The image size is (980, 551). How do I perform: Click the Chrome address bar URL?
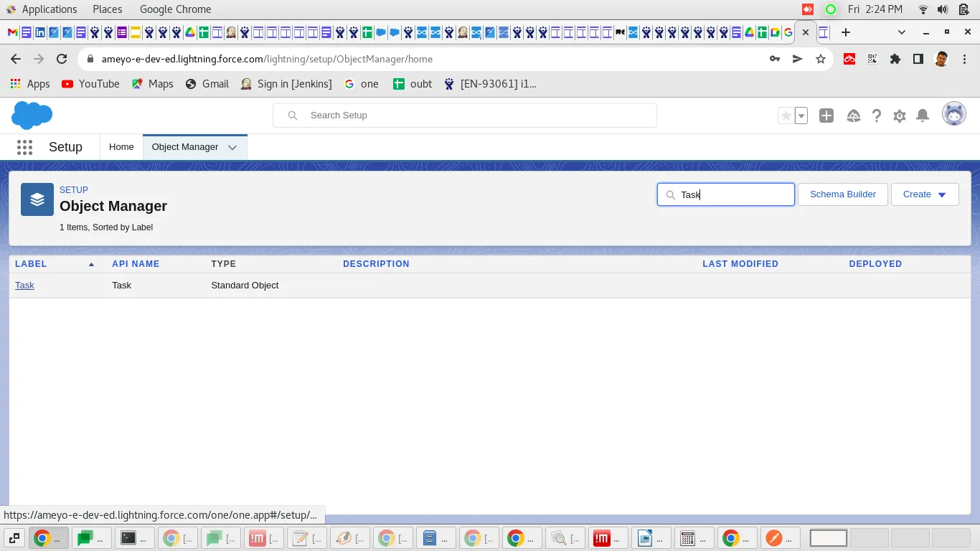(267, 59)
